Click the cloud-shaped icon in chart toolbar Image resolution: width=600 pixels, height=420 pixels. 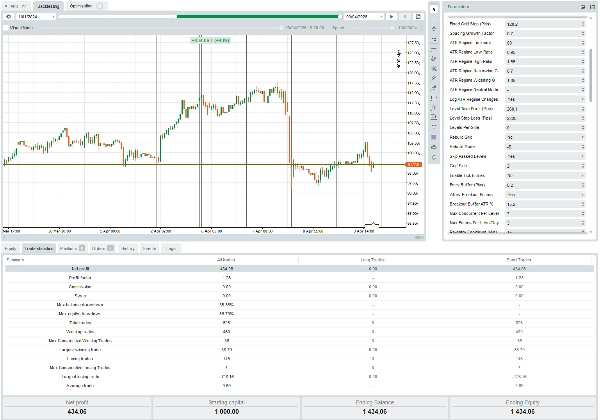434,147
